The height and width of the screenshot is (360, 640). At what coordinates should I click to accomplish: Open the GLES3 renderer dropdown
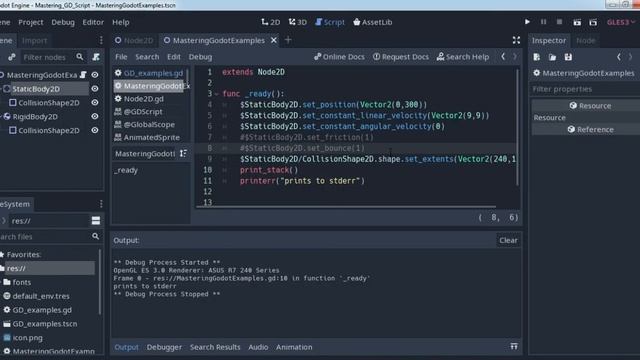click(620, 22)
